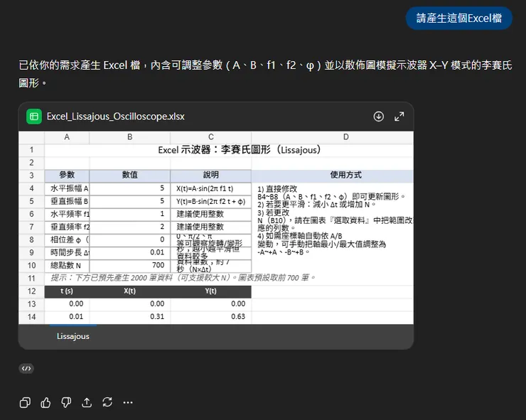
Task: Click the hint text in row 11
Action: (x=183, y=278)
